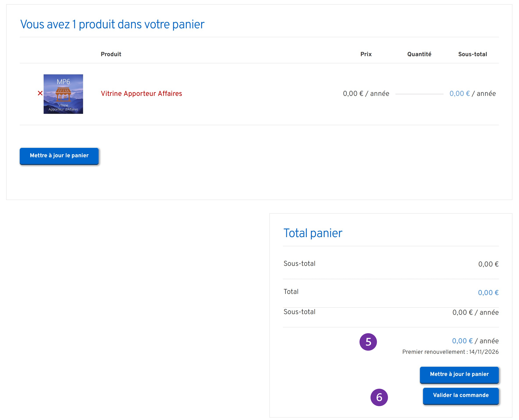This screenshot has height=420, width=519.
Task: Click the Premier renouvellement date text
Action: 450,352
